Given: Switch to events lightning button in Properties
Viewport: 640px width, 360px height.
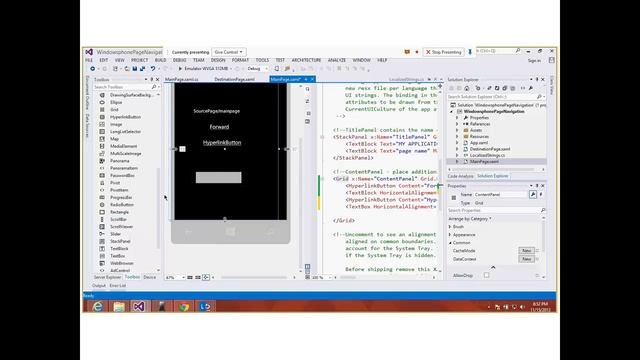Looking at the screenshot, I should [x=541, y=195].
